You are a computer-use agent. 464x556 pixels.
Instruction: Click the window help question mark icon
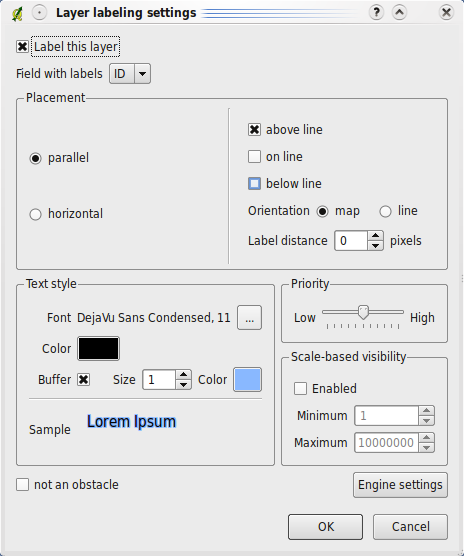(376, 13)
